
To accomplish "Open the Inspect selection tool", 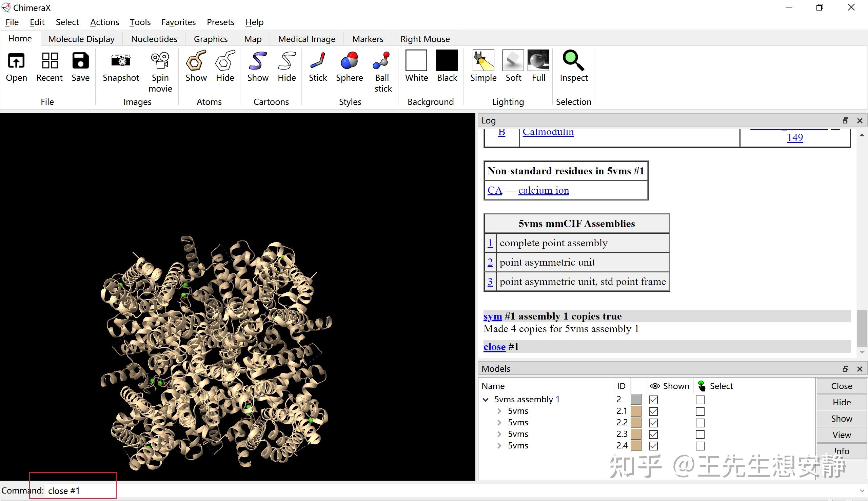I will click(573, 61).
